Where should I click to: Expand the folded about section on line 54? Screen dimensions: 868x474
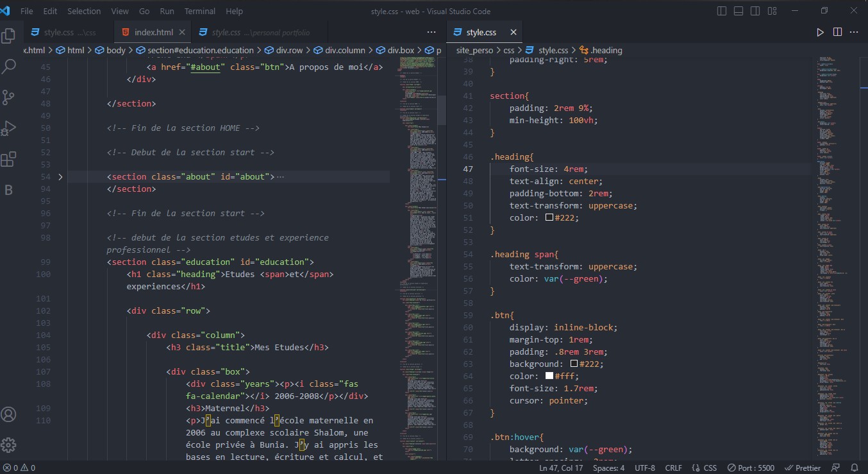point(60,176)
